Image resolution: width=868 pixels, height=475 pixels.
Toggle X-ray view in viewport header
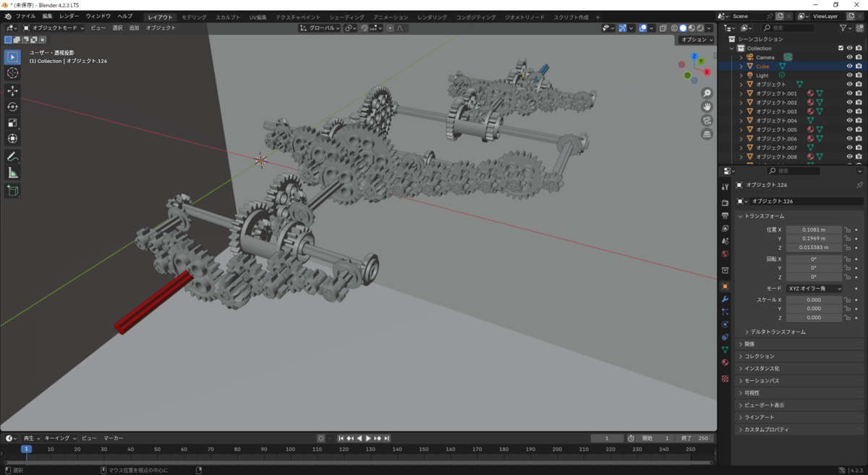(x=662, y=28)
